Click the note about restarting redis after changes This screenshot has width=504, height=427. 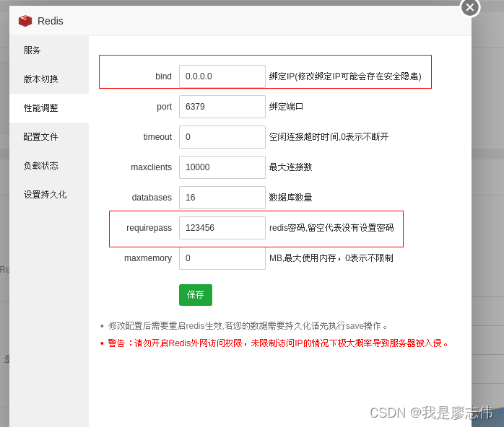click(248, 326)
